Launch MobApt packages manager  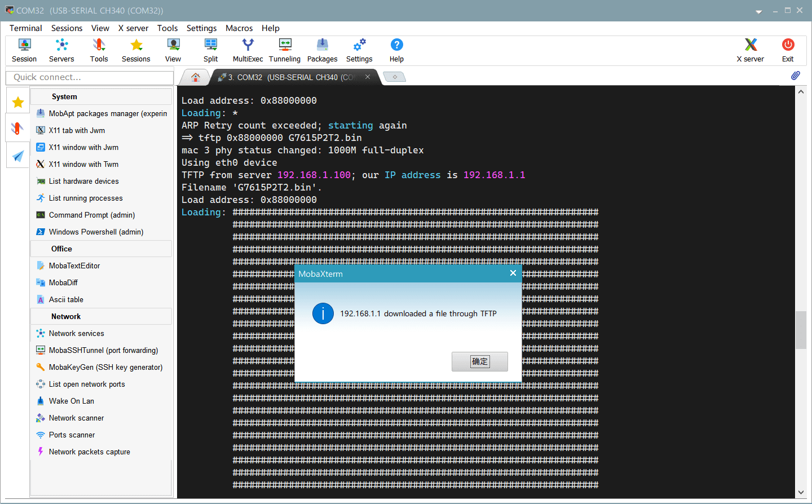pos(102,113)
